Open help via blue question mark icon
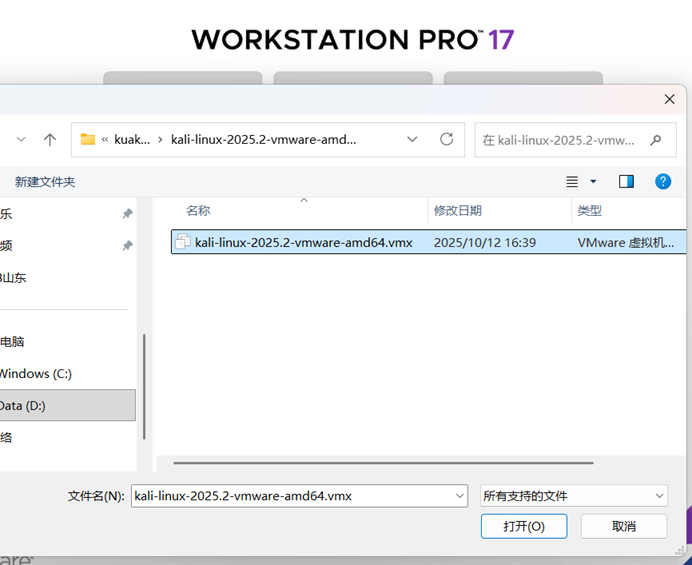Viewport: 692px width, 565px height. click(663, 181)
